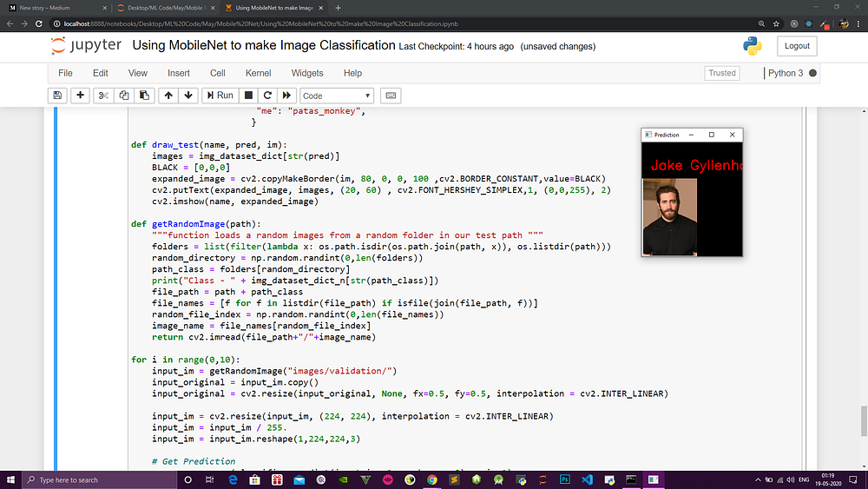Open the command palette keyboard icon
Screen dimensions: 868x489
(x=391, y=96)
